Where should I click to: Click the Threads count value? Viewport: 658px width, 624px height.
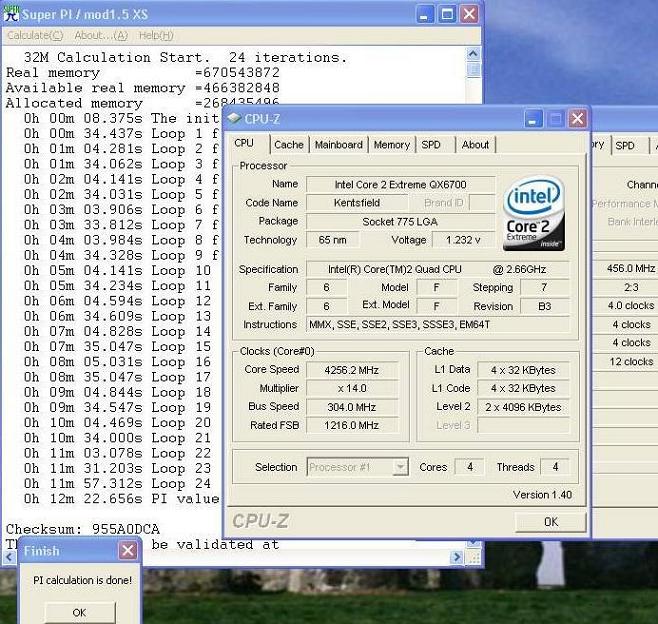[555, 467]
